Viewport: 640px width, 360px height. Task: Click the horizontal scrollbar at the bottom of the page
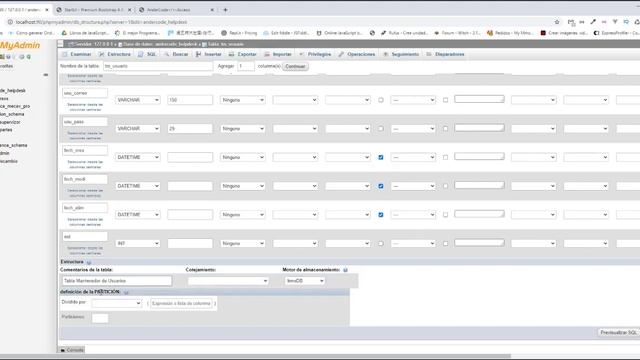click(255, 356)
